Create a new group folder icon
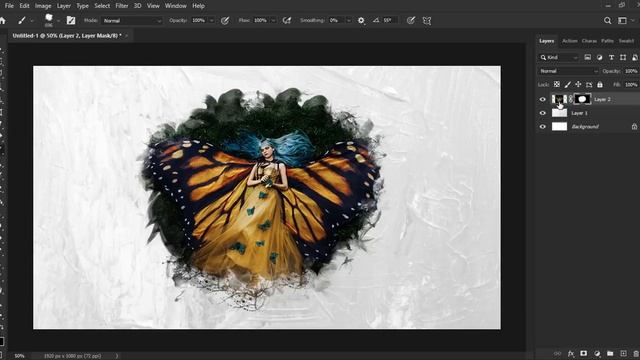 610,353
